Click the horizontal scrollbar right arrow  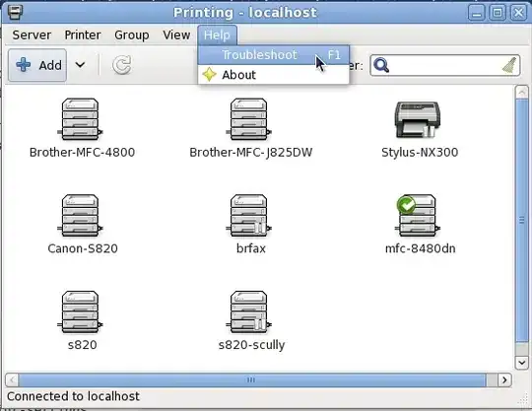click(x=504, y=379)
